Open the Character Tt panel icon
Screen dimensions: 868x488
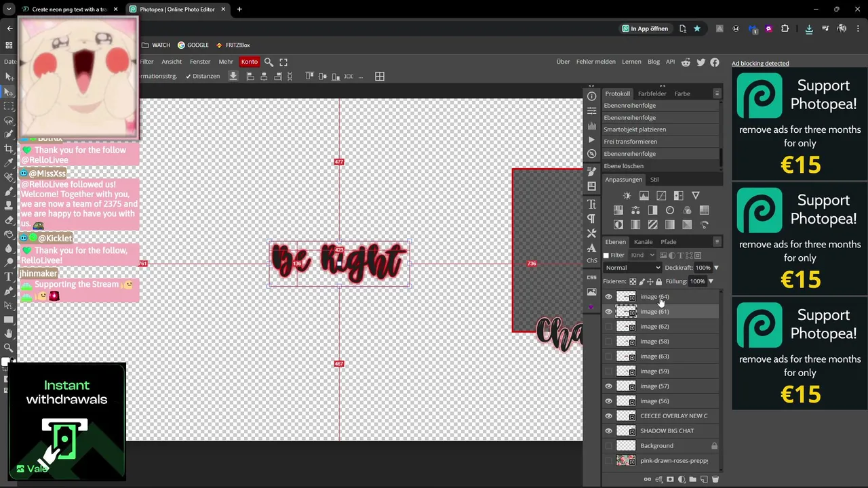pos(591,204)
